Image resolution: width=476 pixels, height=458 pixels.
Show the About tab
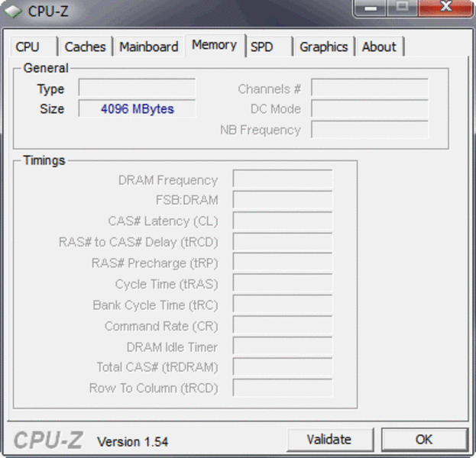380,47
